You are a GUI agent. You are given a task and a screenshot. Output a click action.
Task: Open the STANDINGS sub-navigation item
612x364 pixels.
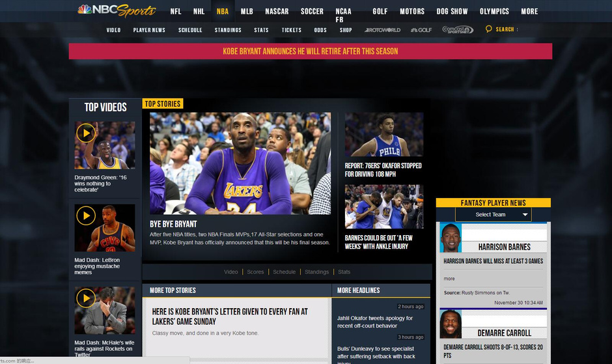point(228,30)
